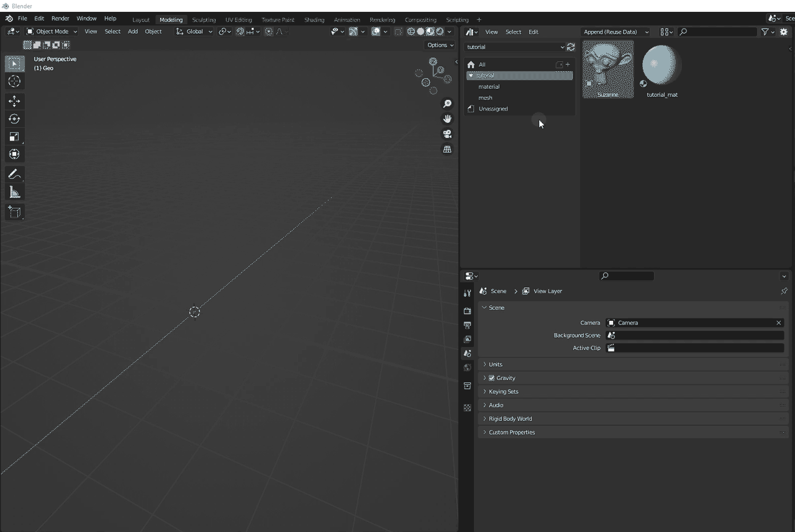Expand the Rigid Body World panel
The image size is (795, 532).
(510, 419)
